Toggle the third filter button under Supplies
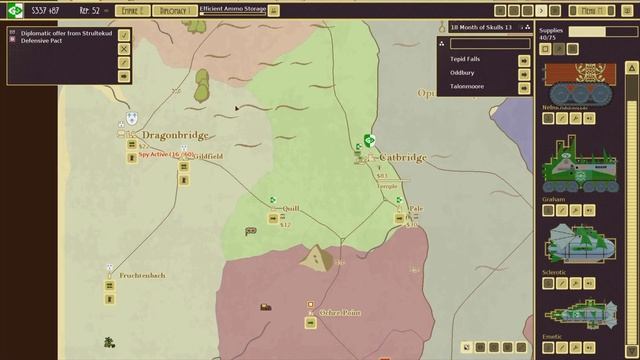This screenshot has height=360, width=640. [573, 49]
